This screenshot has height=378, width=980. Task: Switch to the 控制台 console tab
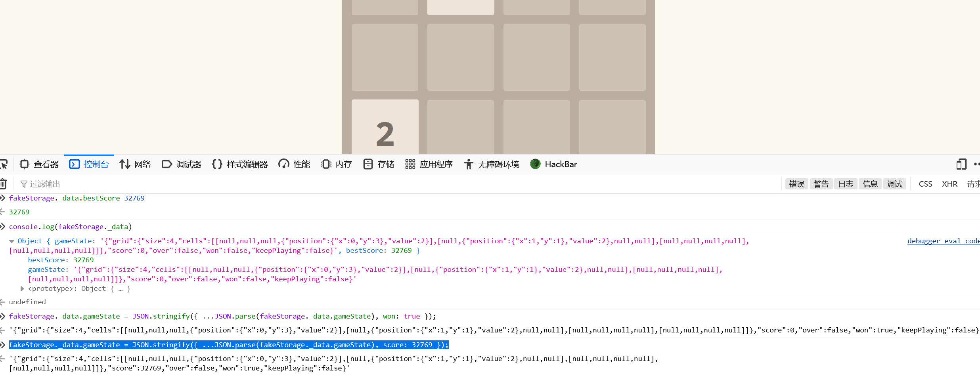coord(89,164)
